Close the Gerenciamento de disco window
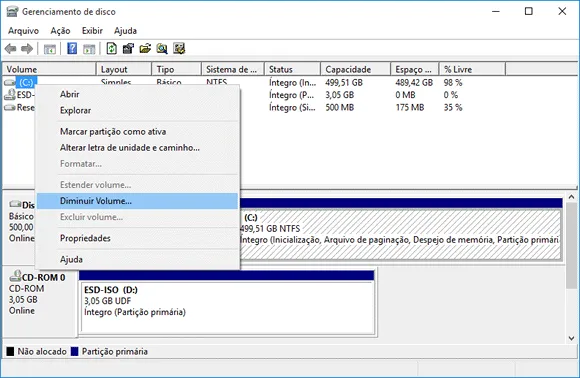580x378 pixels. click(562, 11)
